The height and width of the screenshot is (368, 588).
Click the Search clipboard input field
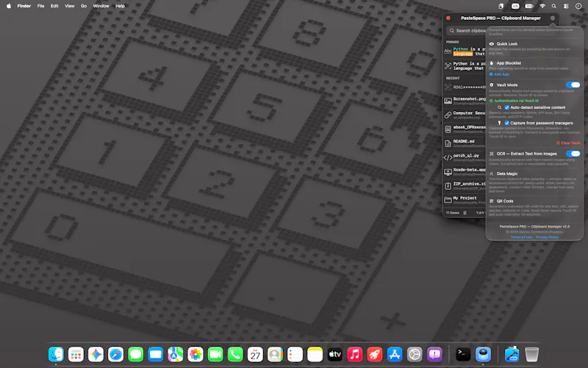point(467,31)
